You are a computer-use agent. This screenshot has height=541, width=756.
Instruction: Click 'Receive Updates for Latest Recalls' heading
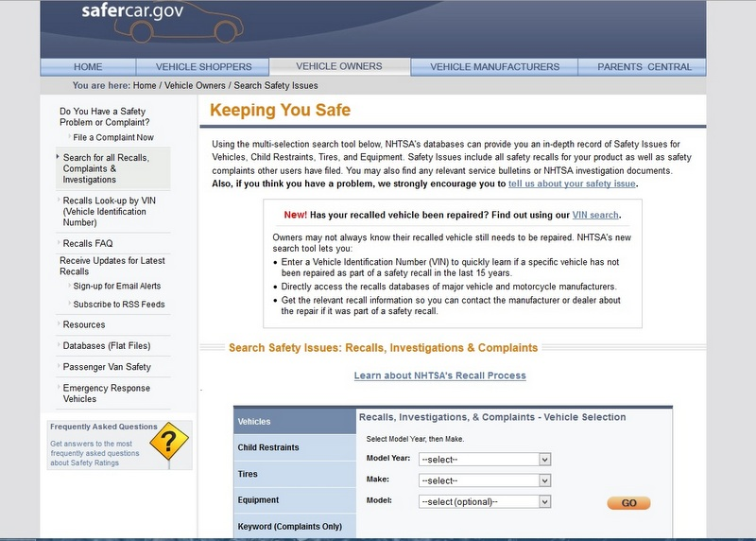112,266
